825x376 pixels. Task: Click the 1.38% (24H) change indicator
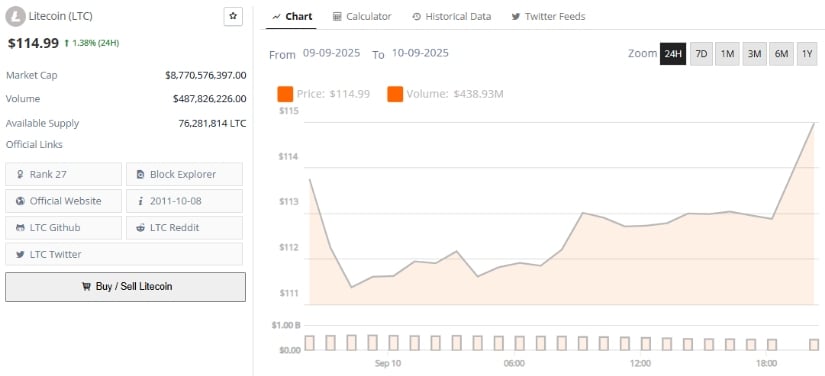click(92, 43)
